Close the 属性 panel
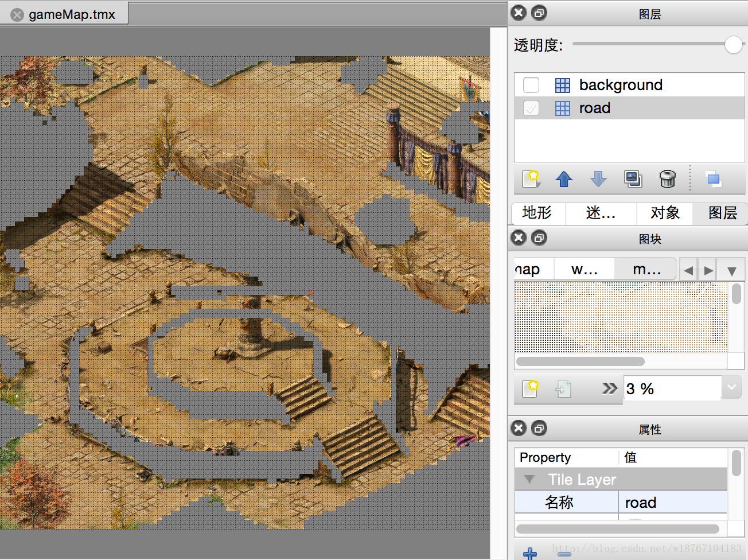Image resolution: width=748 pixels, height=560 pixels. tap(519, 428)
